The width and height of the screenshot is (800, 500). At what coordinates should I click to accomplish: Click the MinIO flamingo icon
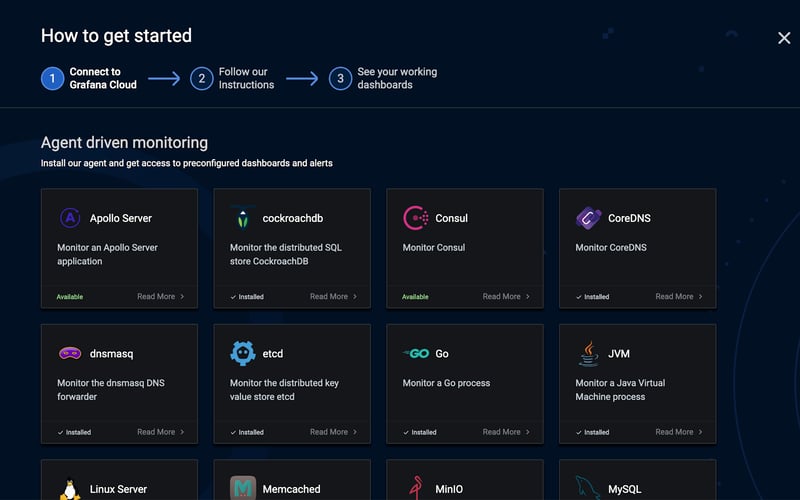tap(416, 488)
